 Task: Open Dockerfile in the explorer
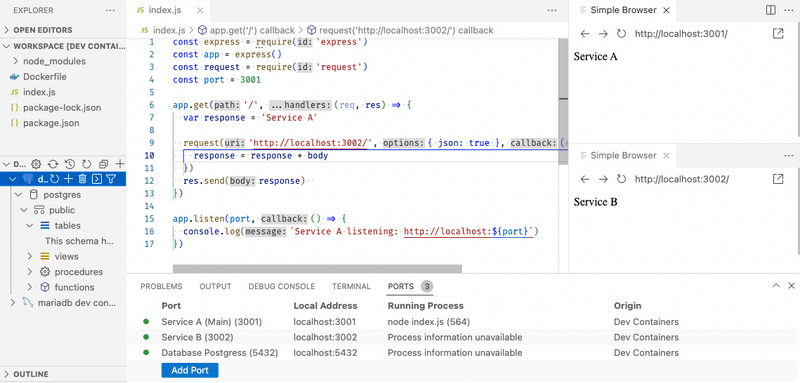[x=45, y=76]
